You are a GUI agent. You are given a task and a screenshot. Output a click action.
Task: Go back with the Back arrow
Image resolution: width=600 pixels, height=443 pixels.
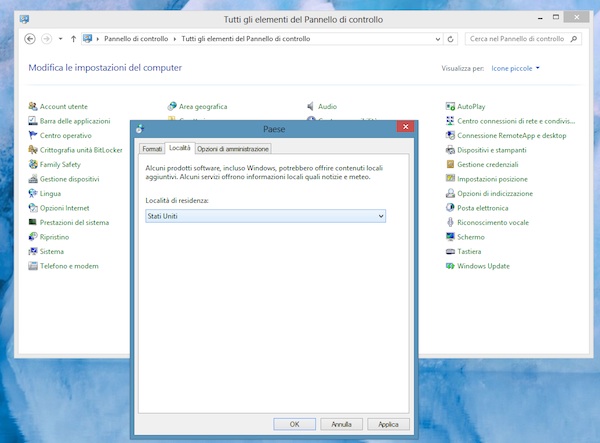[x=30, y=39]
